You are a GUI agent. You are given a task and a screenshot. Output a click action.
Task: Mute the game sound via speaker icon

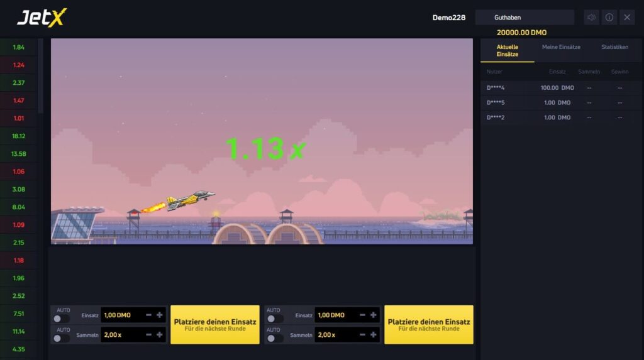coord(591,18)
